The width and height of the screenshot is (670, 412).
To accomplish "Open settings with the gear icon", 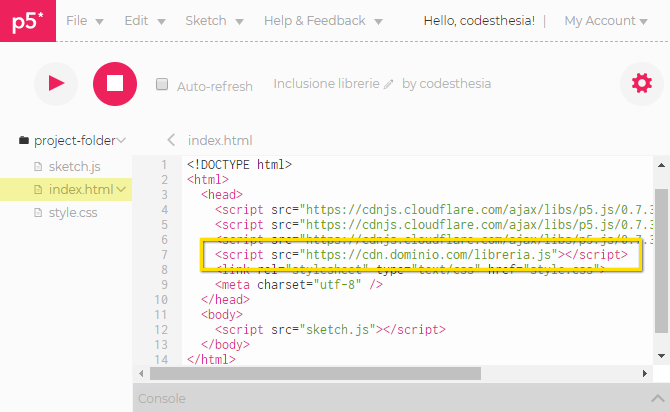I will (x=641, y=84).
